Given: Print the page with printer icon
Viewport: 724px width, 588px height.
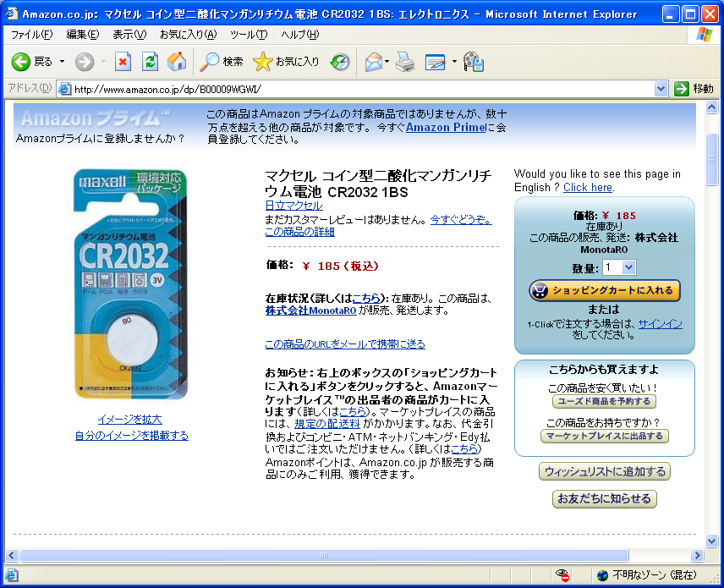Looking at the screenshot, I should (405, 62).
